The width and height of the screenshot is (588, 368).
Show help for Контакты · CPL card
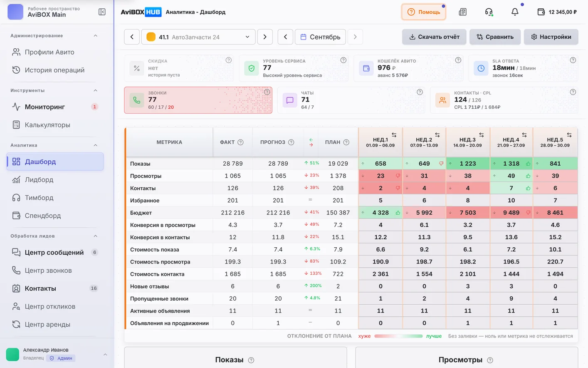click(573, 92)
